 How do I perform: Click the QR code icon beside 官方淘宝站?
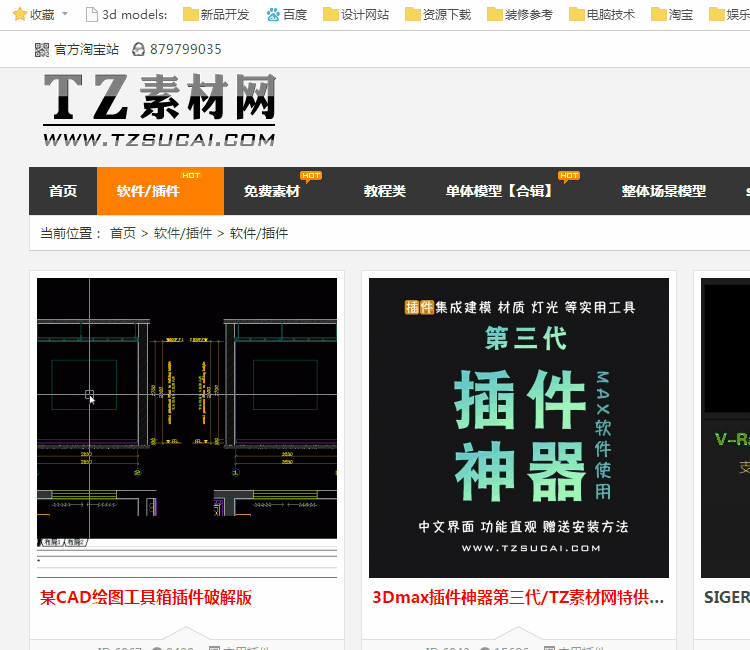pyautogui.click(x=42, y=49)
